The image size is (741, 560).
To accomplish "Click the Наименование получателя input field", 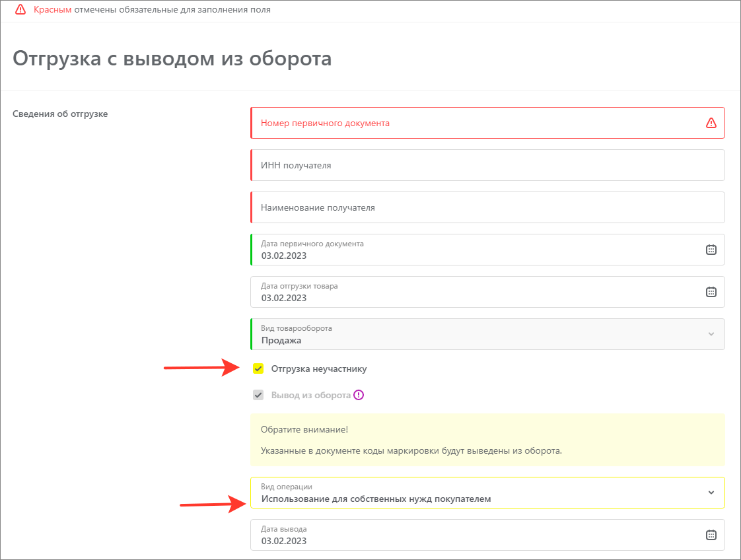I will tap(487, 207).
